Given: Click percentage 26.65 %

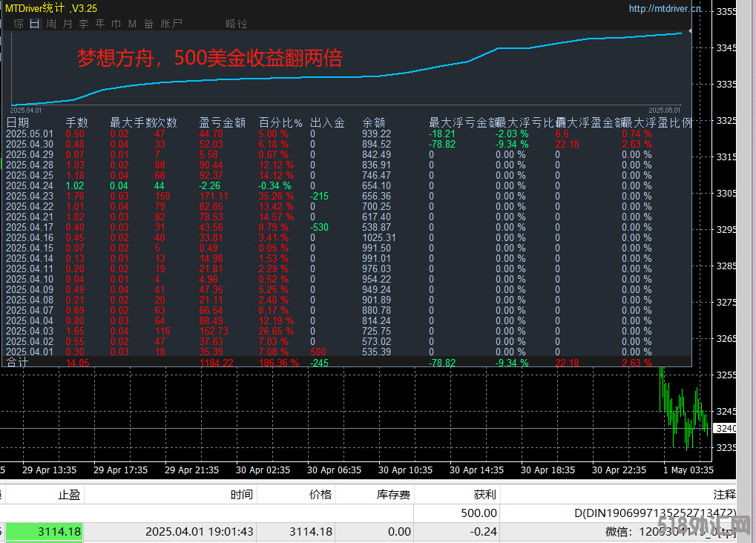Looking at the screenshot, I should click(276, 332).
